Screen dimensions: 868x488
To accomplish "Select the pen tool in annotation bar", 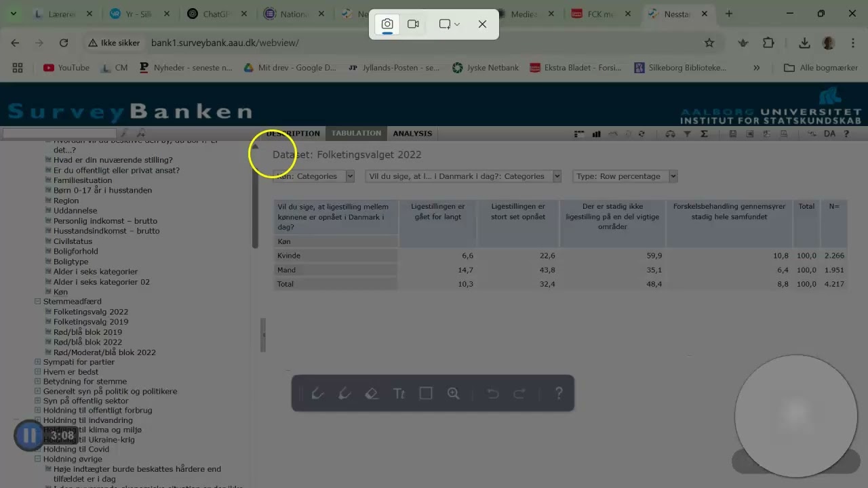I will pyautogui.click(x=317, y=393).
